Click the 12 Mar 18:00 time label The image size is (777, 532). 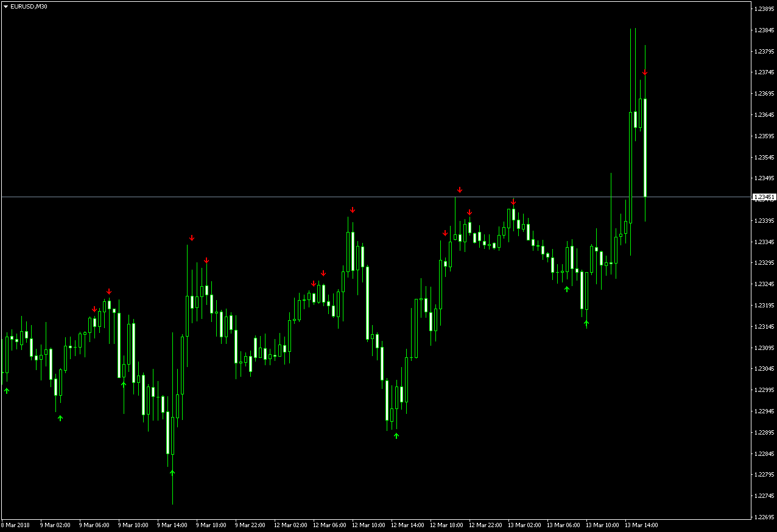446,525
